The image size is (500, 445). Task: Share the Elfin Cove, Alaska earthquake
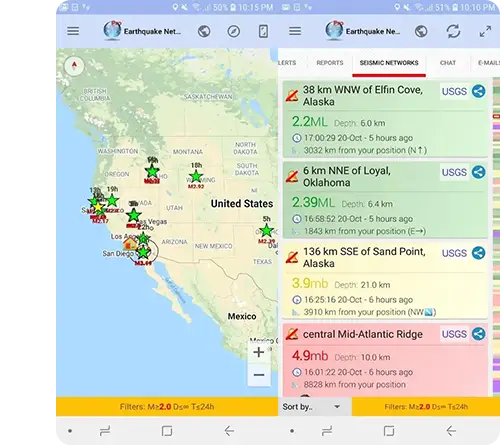click(479, 91)
